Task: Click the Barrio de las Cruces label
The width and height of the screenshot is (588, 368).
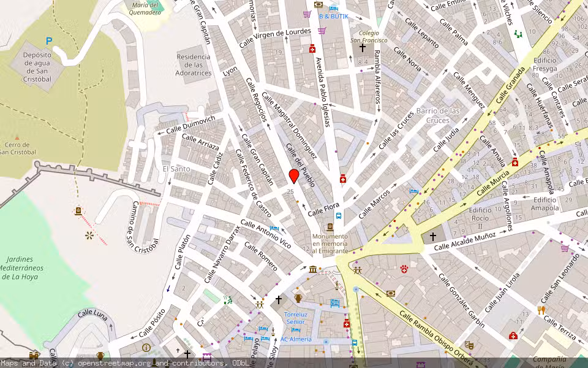Action: 437,115
